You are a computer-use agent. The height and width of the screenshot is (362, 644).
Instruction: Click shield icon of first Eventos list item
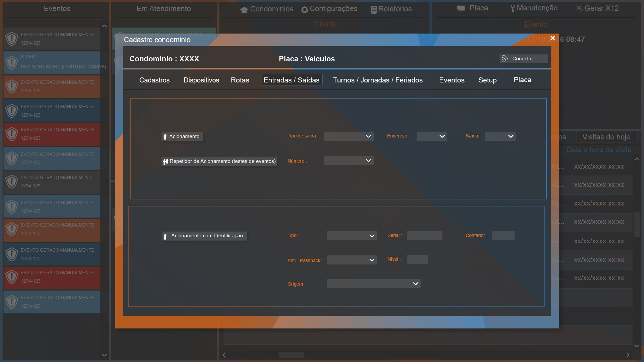12,39
